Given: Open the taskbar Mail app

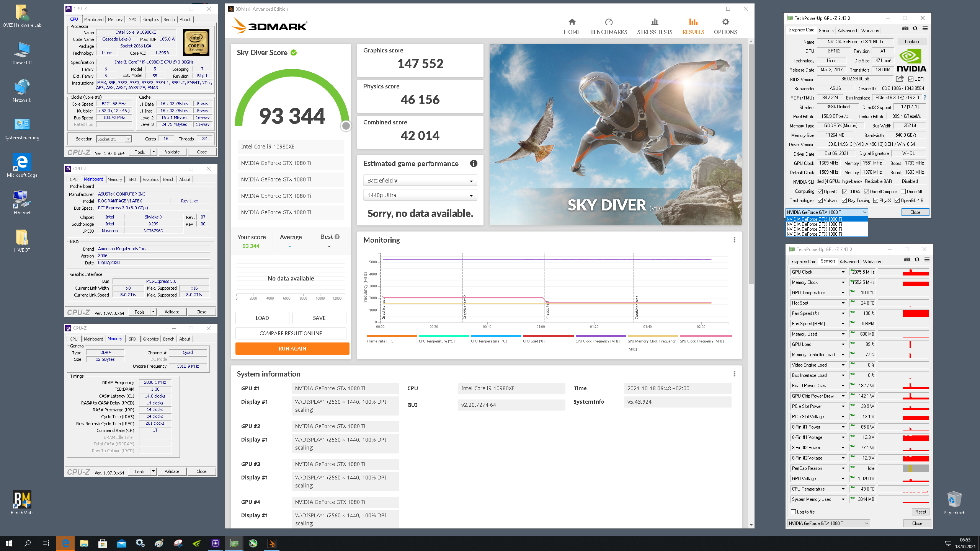Looking at the screenshot, I should (x=122, y=543).
